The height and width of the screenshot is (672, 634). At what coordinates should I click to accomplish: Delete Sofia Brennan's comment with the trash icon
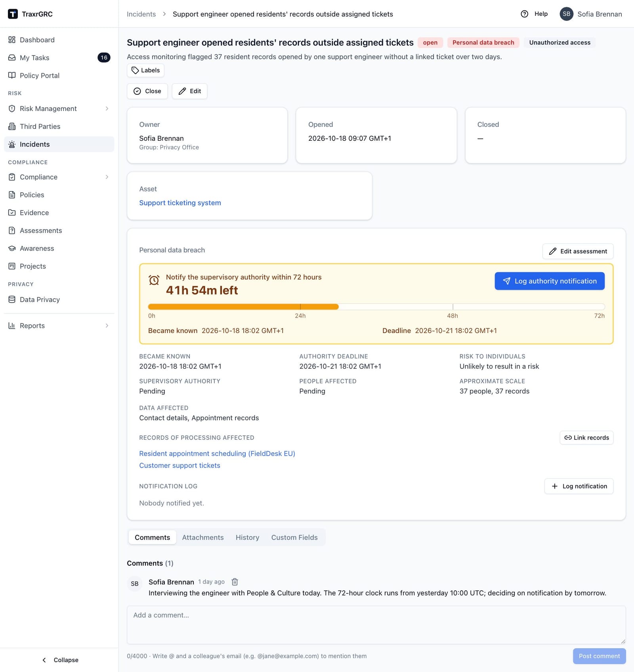tap(235, 582)
